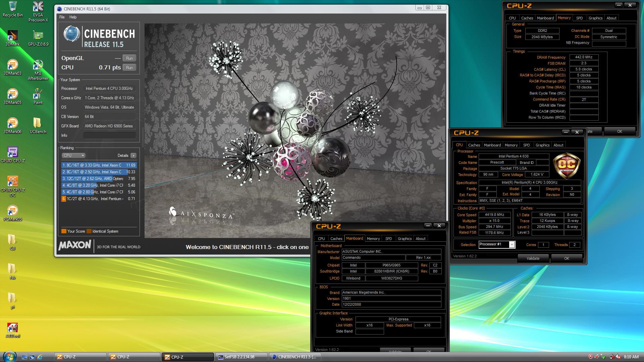Click the DRAM Frequency 442.0 MHz value
This screenshot has height=362, width=644.
tap(584, 57)
